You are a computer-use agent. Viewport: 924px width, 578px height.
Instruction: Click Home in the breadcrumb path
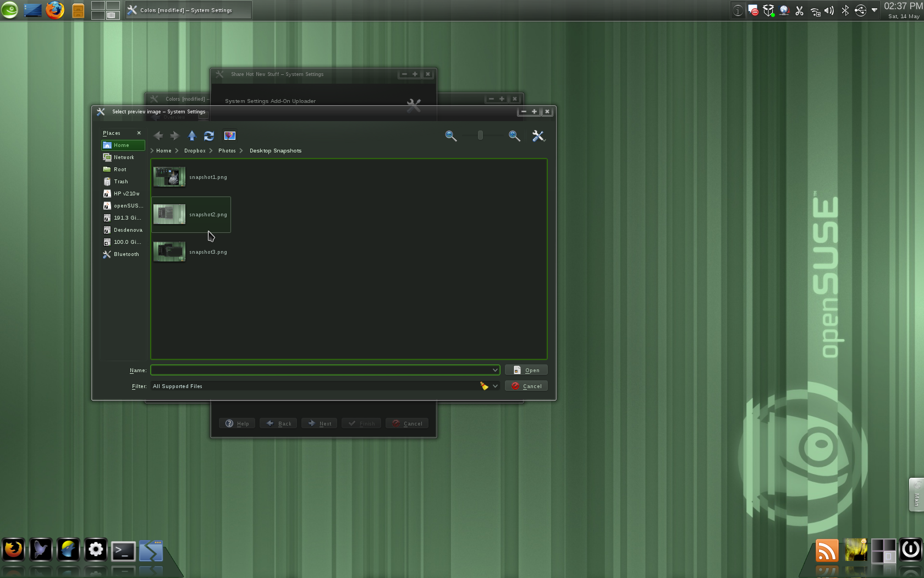(164, 151)
